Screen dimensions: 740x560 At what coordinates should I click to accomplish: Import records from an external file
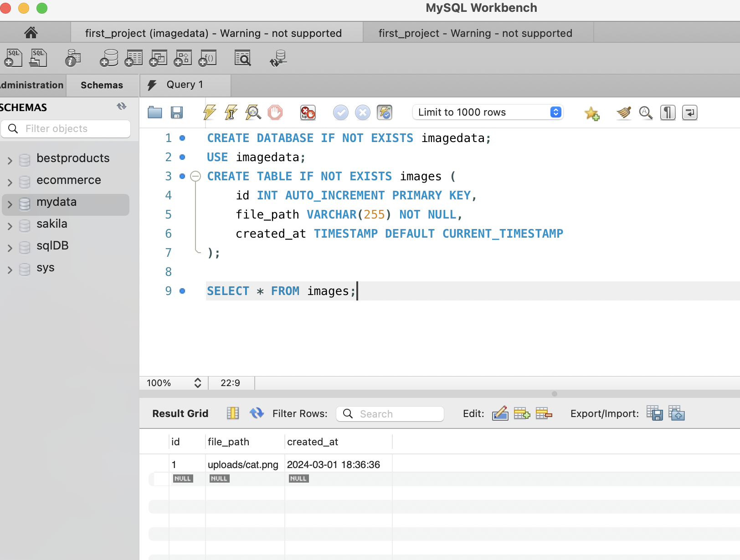tap(677, 413)
